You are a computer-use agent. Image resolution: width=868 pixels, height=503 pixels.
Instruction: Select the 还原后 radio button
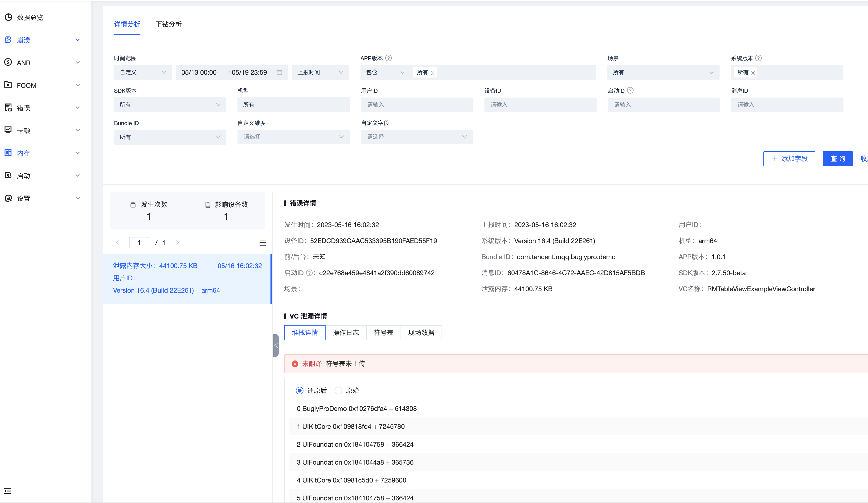pos(300,390)
